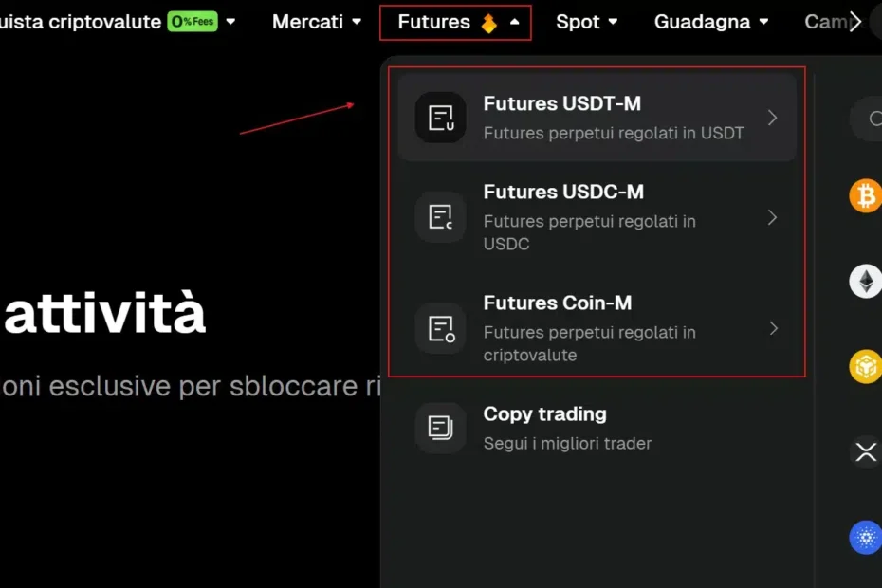Open the Spot dropdown menu
Image resolution: width=882 pixels, height=588 pixels.
[586, 21]
